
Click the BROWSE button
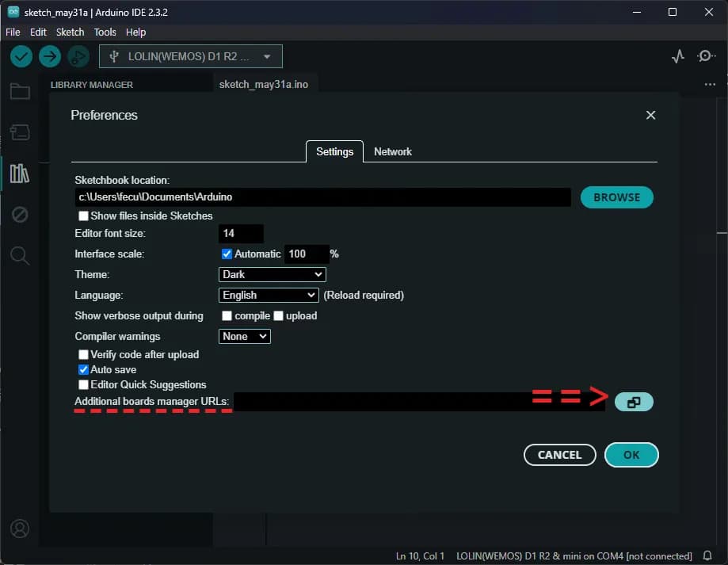click(616, 197)
